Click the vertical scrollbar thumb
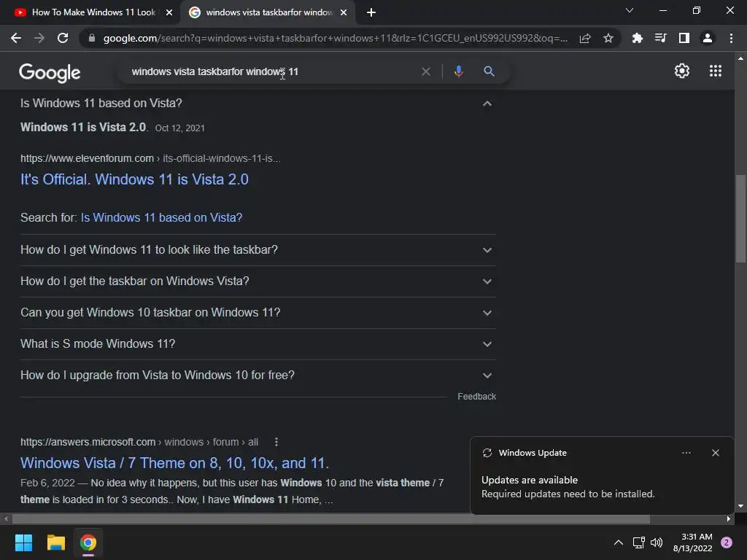The image size is (747, 560). pyautogui.click(x=740, y=219)
